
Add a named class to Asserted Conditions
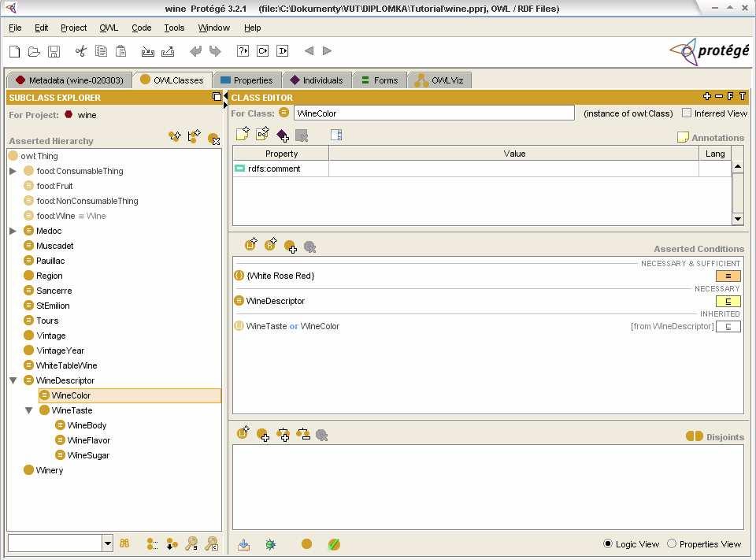pyautogui.click(x=291, y=247)
